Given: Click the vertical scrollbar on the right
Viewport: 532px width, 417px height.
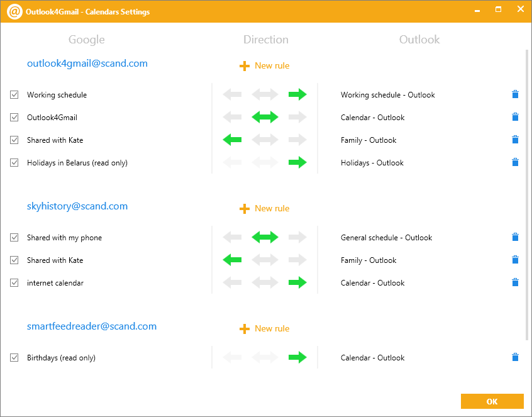Looking at the screenshot, I should (x=527, y=195).
